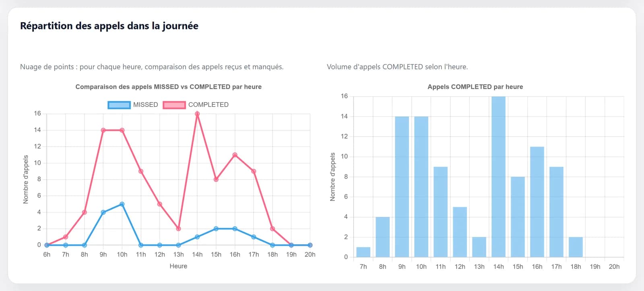Screen dimensions: 644x291
Task: Click the COMPLETED line point at 11h
Action: [x=141, y=171]
